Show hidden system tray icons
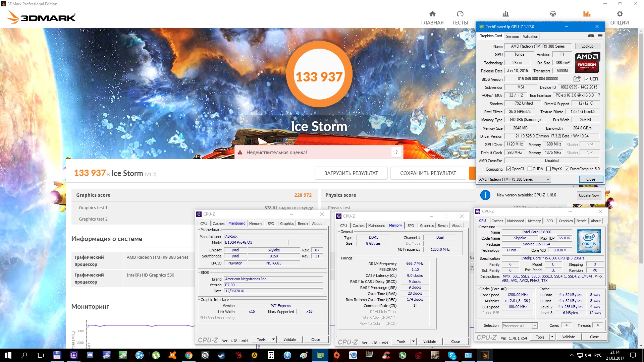The width and height of the screenshot is (644, 362). [x=572, y=355]
